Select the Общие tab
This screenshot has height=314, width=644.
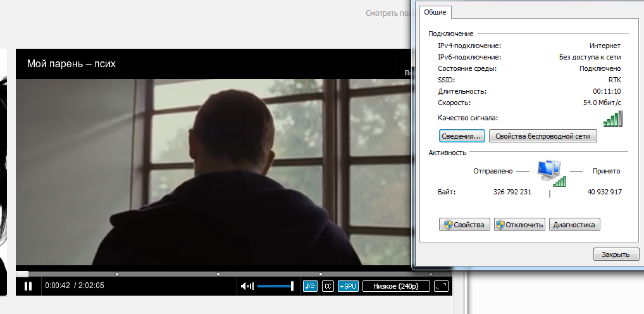tap(435, 12)
